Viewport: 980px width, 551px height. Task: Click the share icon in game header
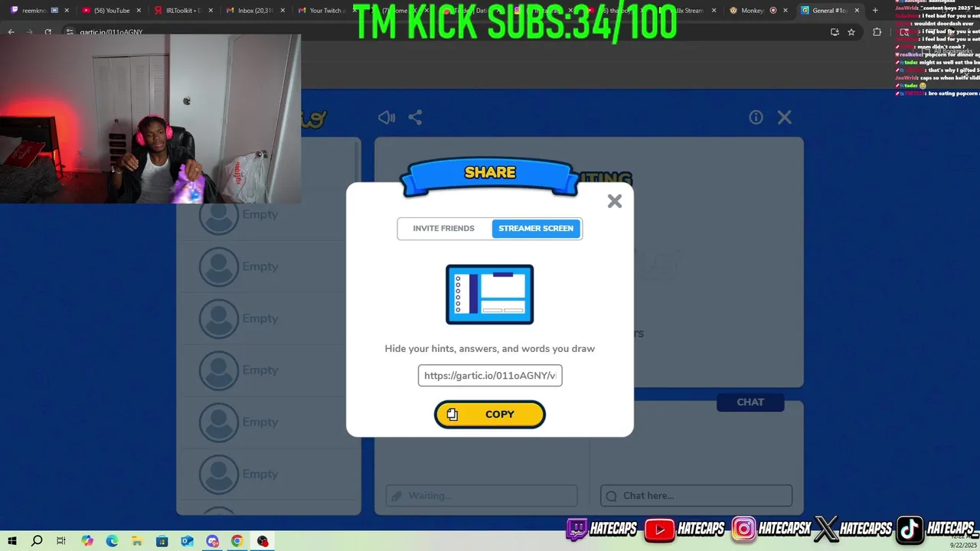tap(415, 117)
